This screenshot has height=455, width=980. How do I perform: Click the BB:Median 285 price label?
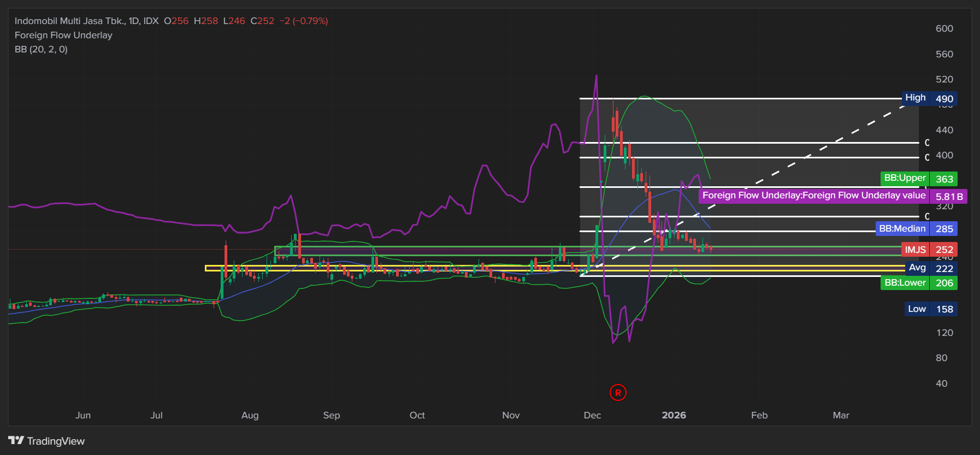[916, 229]
